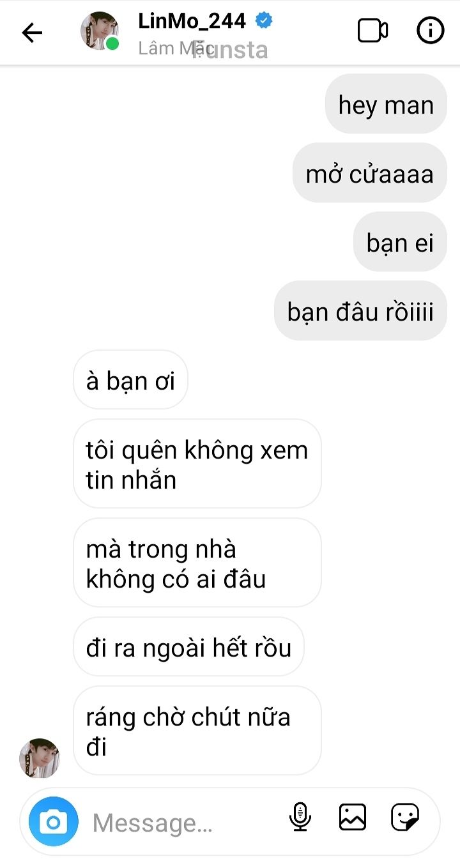Focus the Message input field
Image resolution: width=460 pixels, height=868 pixels.
[x=185, y=823]
